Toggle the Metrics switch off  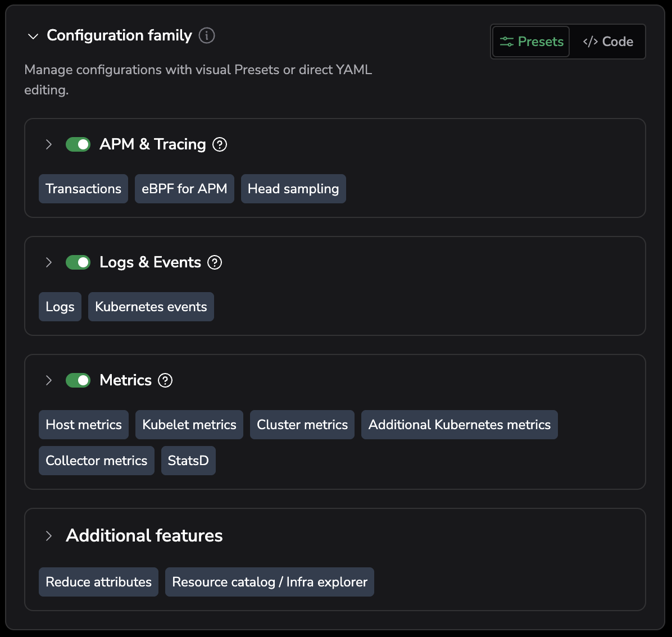78,380
